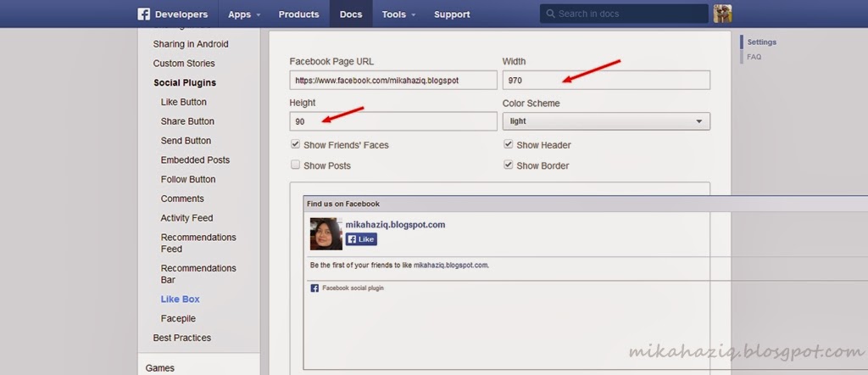
Task: Click the page profile picture in preview
Action: coord(326,234)
